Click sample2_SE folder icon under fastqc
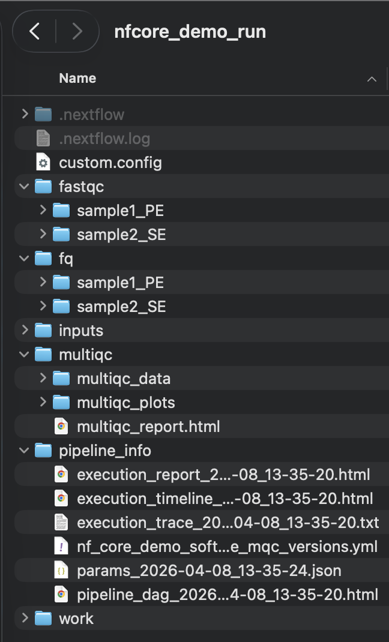Viewport: 389px width, 642px height. (61, 234)
